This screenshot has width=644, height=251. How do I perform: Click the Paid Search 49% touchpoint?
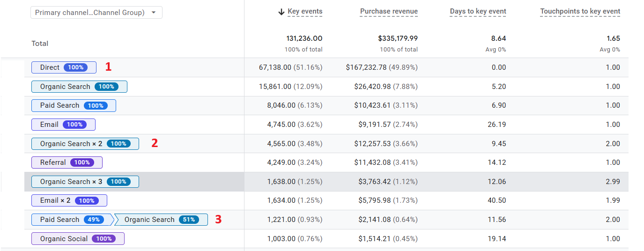tap(72, 220)
